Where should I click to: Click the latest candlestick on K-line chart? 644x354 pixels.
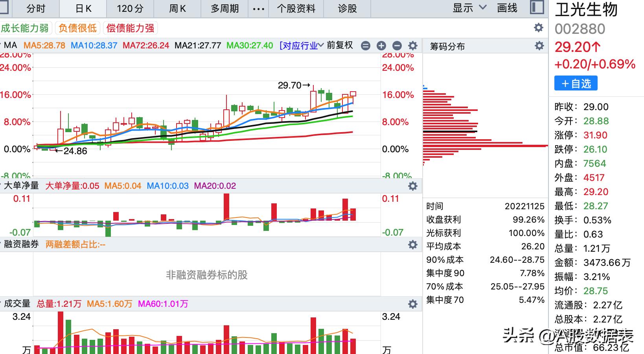tap(353, 94)
